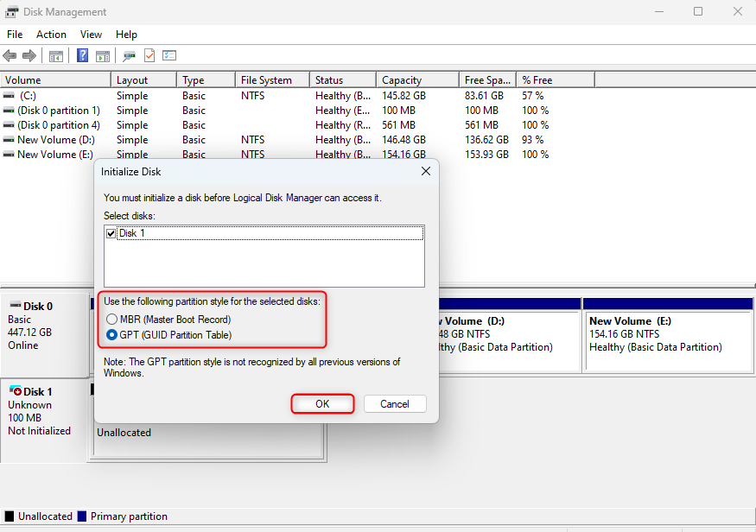Click the 57 % free value
Viewport: 756px width, 532px height.
532,95
